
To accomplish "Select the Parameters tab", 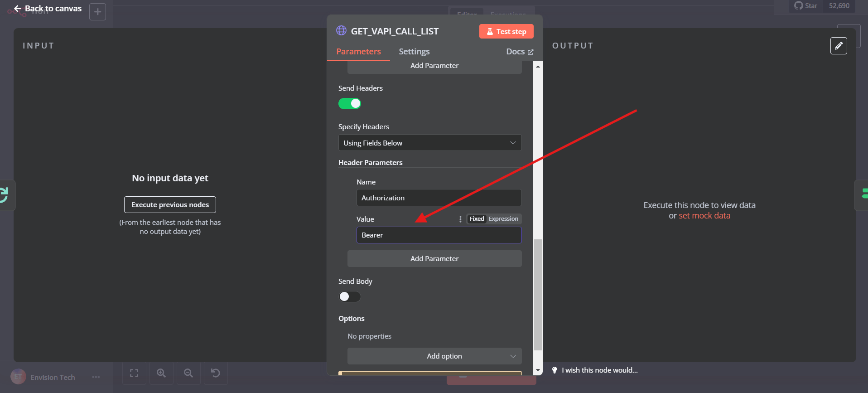I will point(358,52).
